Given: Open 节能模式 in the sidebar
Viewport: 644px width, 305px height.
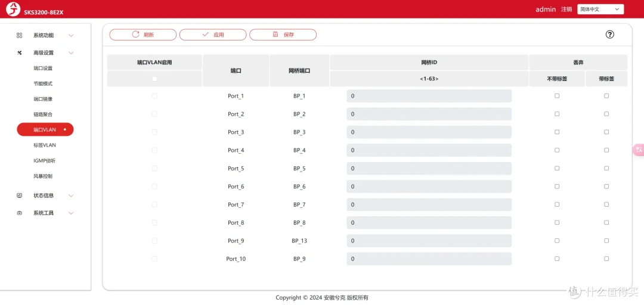Looking at the screenshot, I should point(43,83).
